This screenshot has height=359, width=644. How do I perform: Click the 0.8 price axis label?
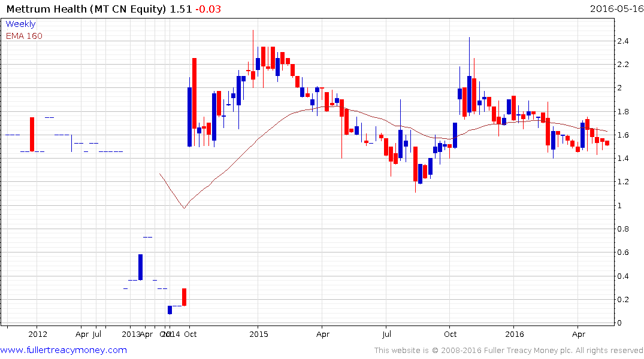622,229
